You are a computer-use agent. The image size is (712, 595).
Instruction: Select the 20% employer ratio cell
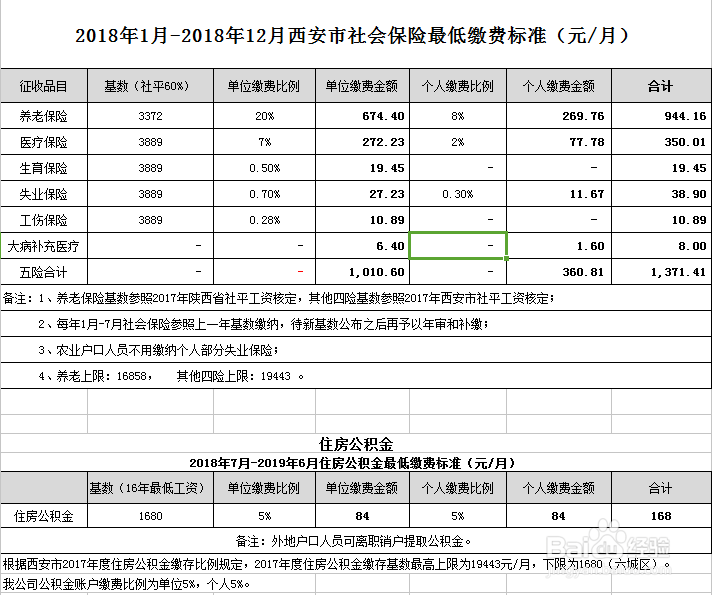pyautogui.click(x=264, y=116)
